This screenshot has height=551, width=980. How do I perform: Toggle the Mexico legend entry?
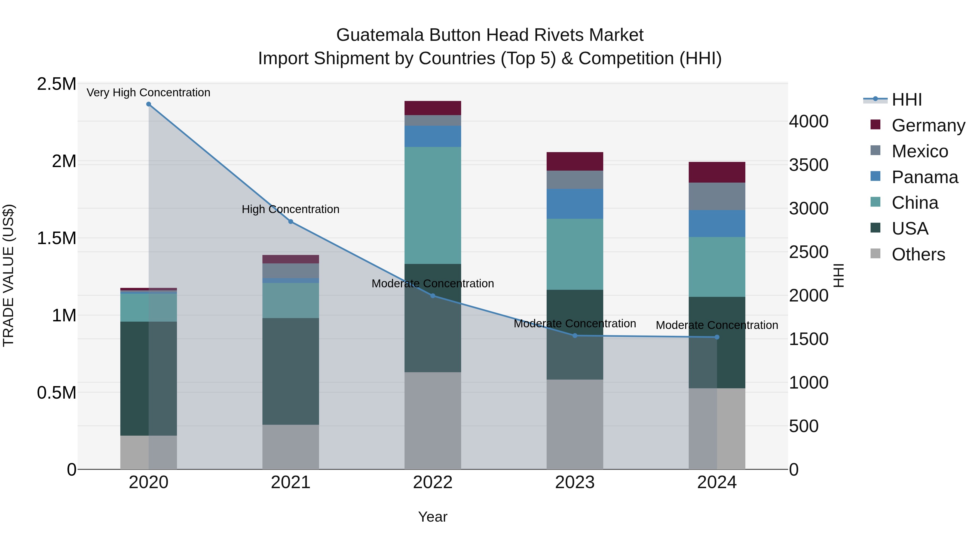pyautogui.click(x=909, y=151)
